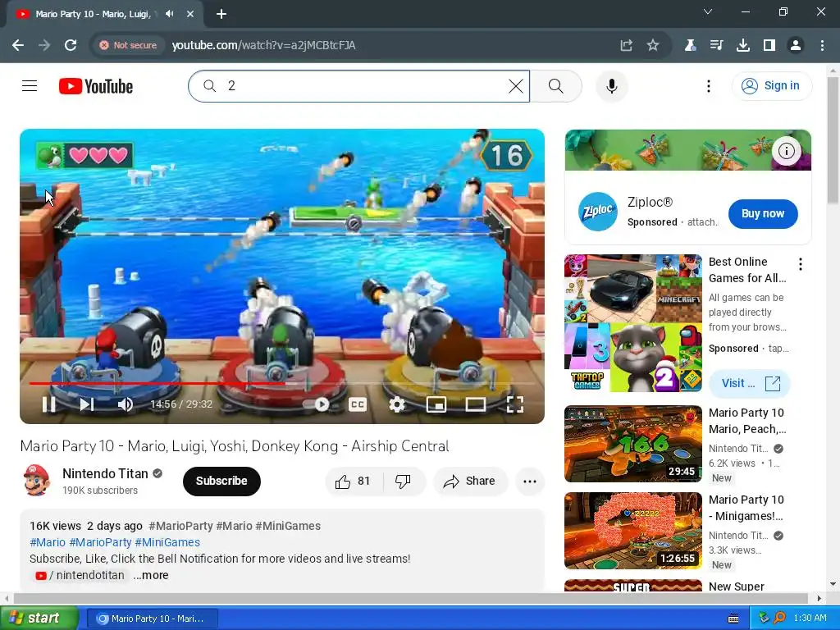Open Mario Party 10 Minigames video title
Screen dimensions: 840x630
click(x=746, y=508)
